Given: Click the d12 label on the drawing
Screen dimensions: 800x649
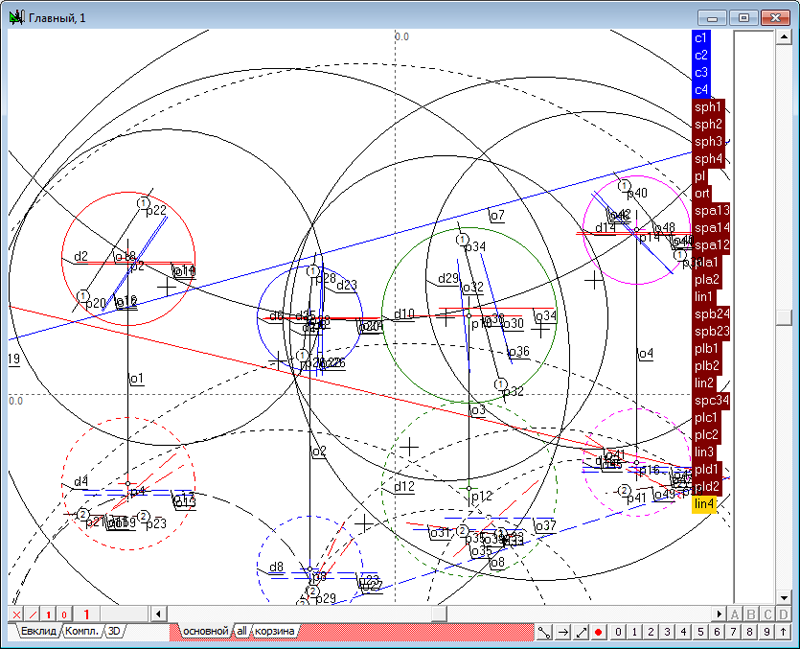Looking at the screenshot, I should tap(404, 487).
